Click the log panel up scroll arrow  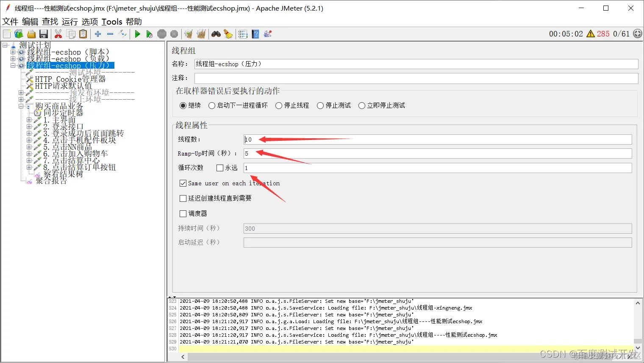638,303
